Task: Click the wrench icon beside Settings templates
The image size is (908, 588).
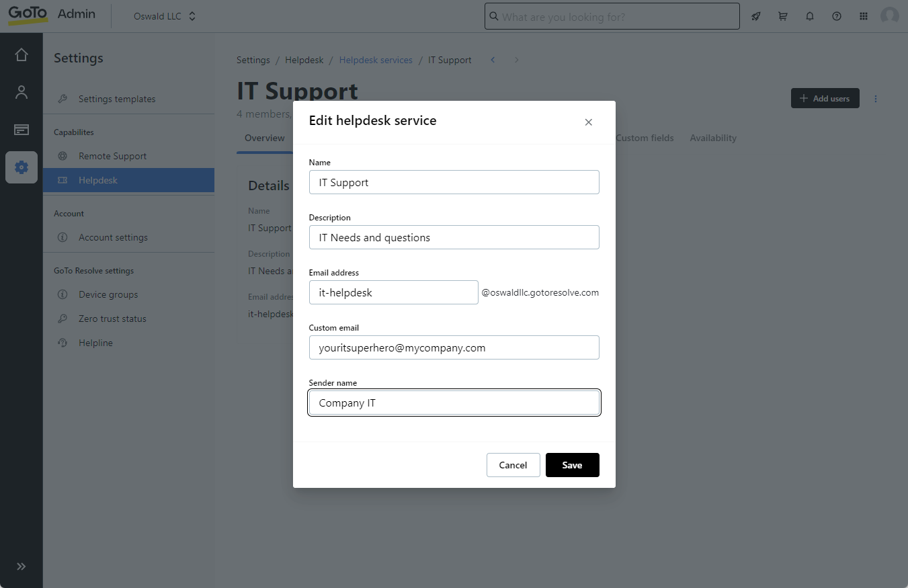Action: [63, 98]
